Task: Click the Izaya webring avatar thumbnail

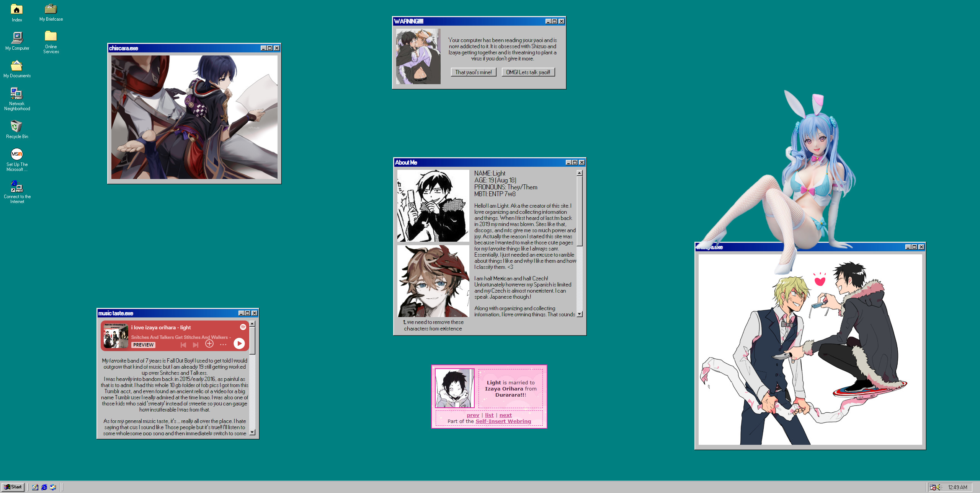Action: pyautogui.click(x=455, y=388)
